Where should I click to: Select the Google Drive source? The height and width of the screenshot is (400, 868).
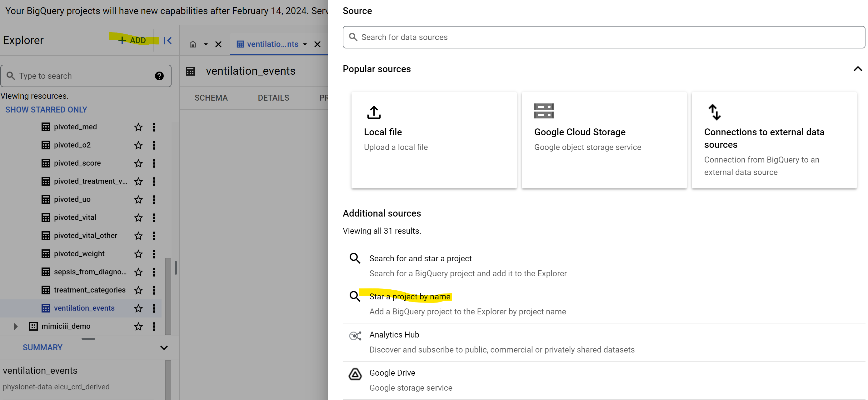[604, 380]
